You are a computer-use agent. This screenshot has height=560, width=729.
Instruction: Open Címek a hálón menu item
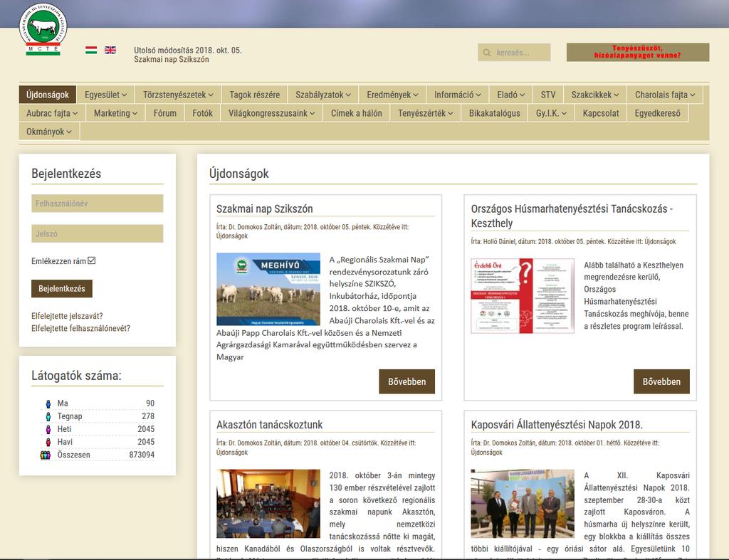pos(357,113)
